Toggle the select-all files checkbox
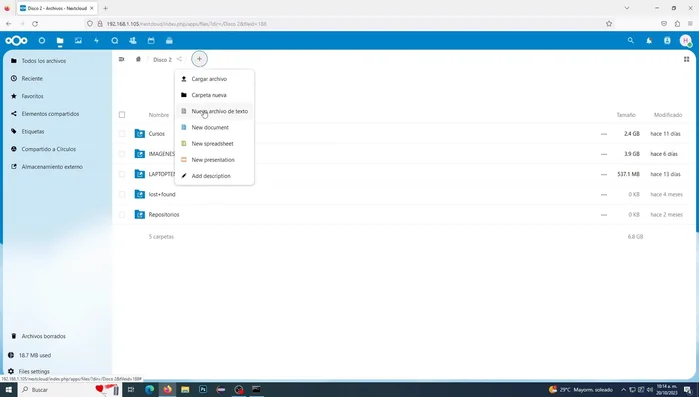This screenshot has height=397, width=699. pyautogui.click(x=122, y=115)
